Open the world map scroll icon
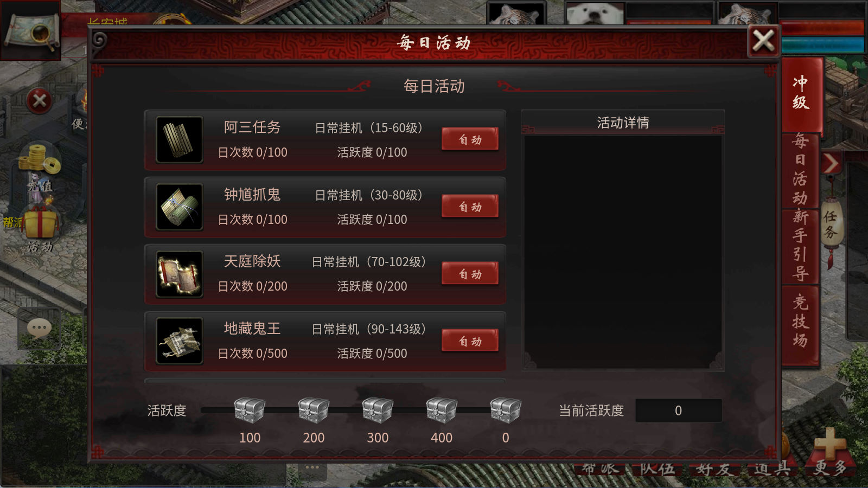 pyautogui.click(x=30, y=30)
